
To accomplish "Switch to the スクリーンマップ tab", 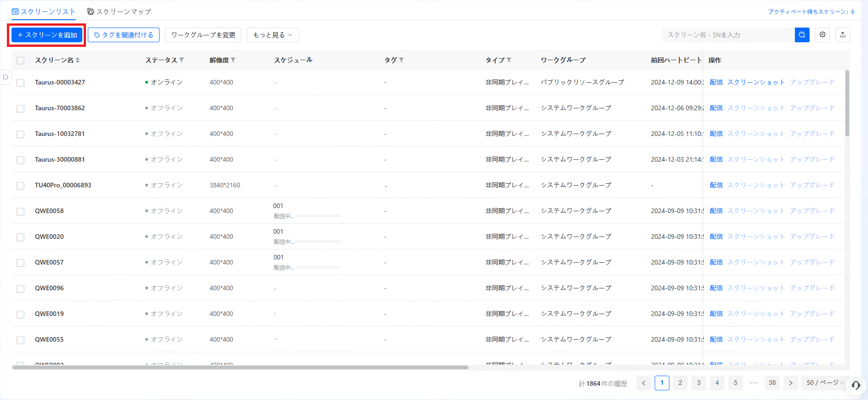I will click(119, 11).
